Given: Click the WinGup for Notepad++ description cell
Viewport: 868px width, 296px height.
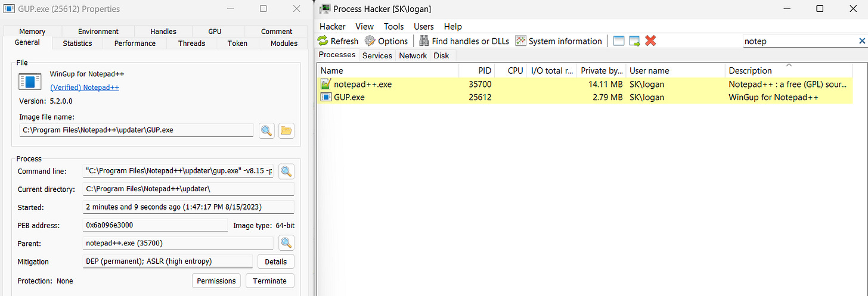Looking at the screenshot, I should click(773, 97).
